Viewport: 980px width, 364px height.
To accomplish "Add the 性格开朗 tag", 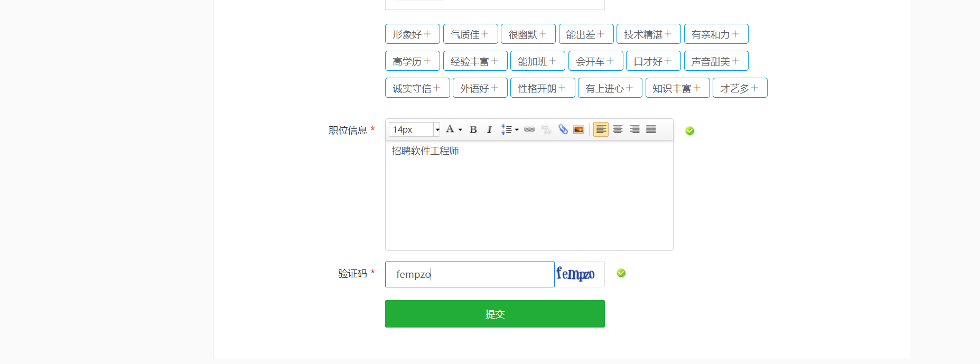I will (542, 88).
